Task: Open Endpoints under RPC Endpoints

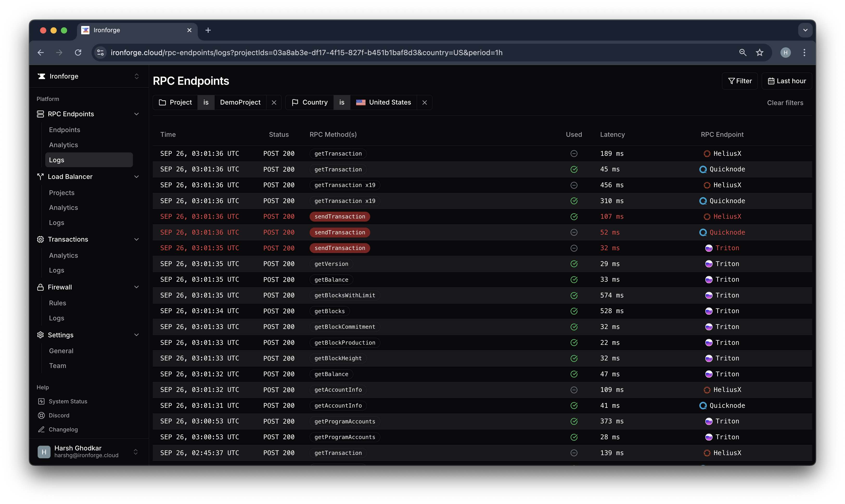Action: pos(65,130)
